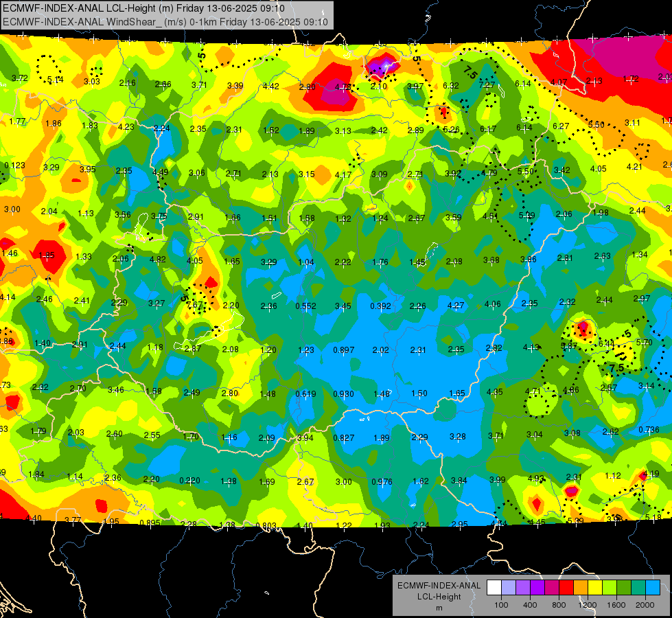Click the white legend color swatch
672x618 pixels.
(494, 588)
